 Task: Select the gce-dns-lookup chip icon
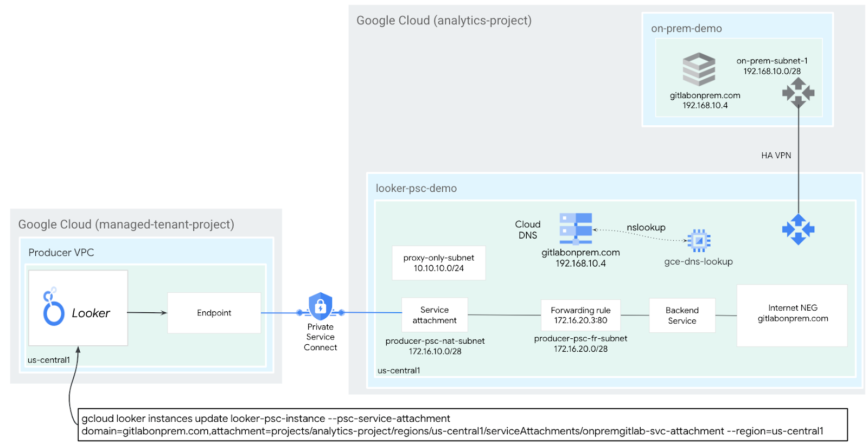point(699,240)
